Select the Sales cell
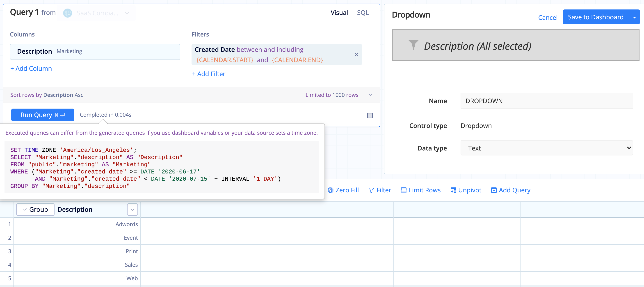Image resolution: width=644 pixels, height=287 pixels. click(77, 265)
